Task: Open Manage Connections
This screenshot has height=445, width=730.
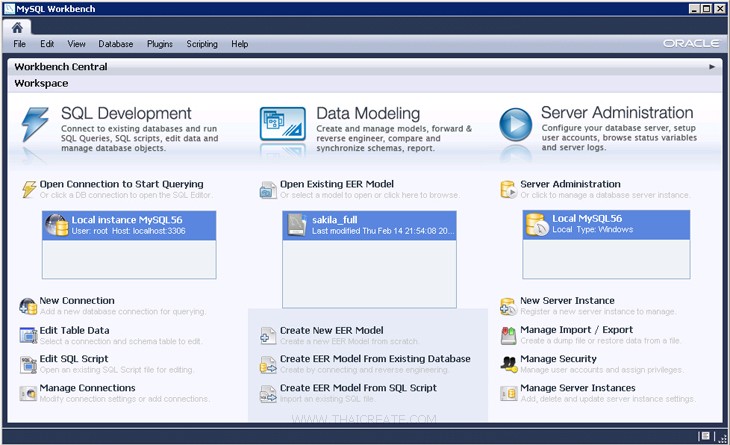Action: click(x=88, y=388)
